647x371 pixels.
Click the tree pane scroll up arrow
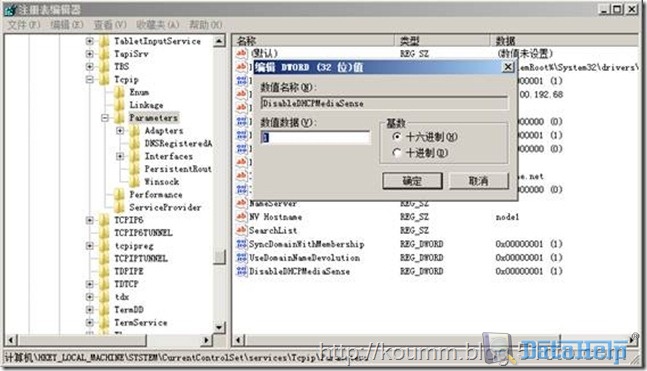(x=219, y=41)
